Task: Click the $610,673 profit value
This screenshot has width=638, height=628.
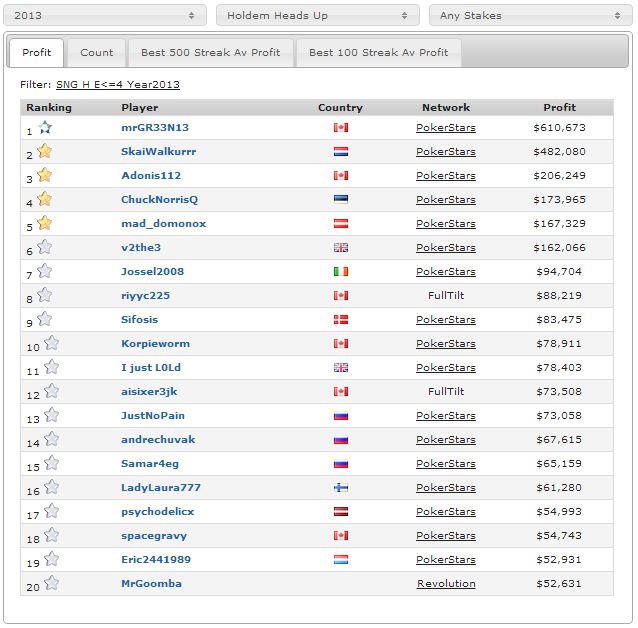Action: click(559, 128)
